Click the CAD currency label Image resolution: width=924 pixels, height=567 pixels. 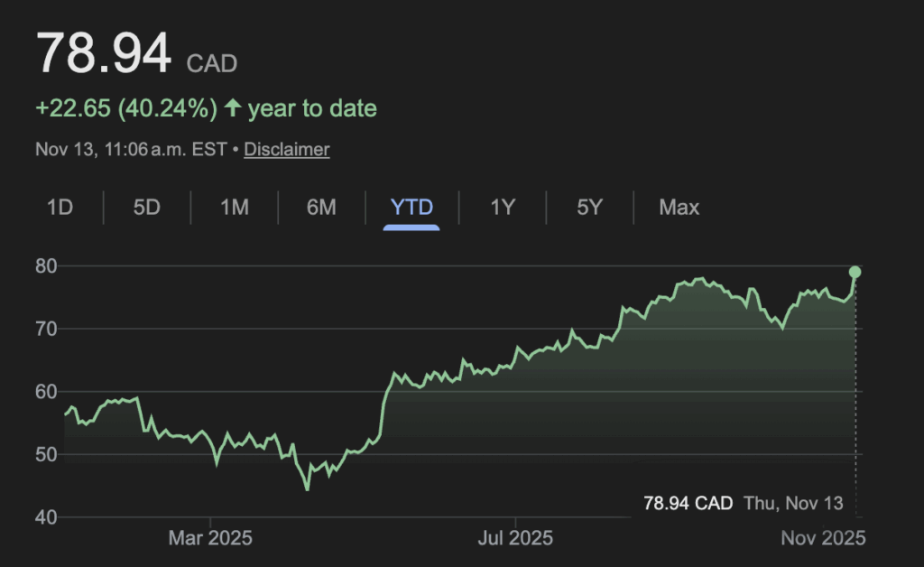click(211, 64)
